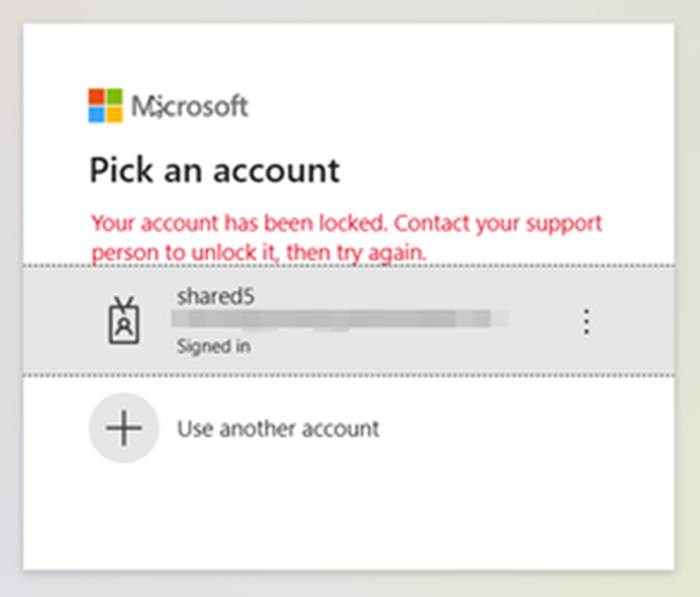Click the green square in Microsoft logo
Screen dimensions: 700x597
(114, 97)
